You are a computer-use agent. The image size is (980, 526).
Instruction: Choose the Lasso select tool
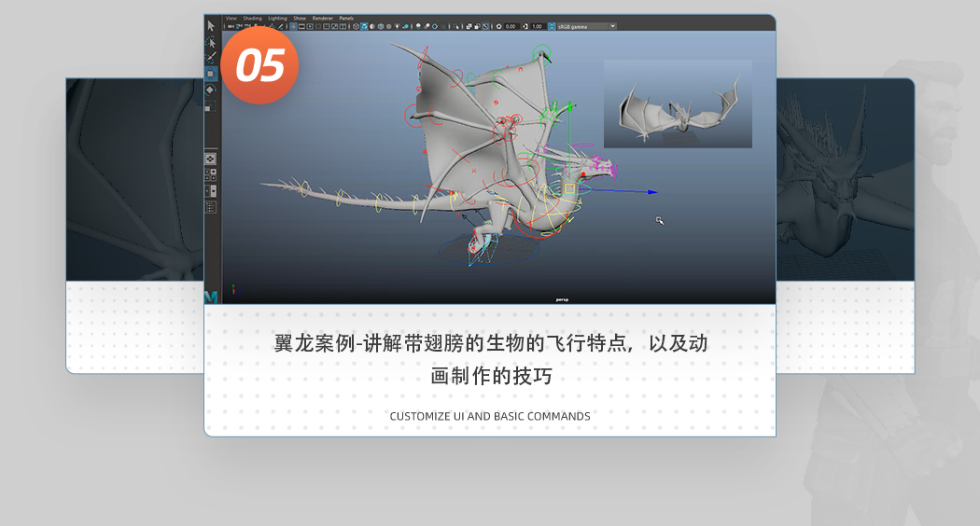coord(211,42)
